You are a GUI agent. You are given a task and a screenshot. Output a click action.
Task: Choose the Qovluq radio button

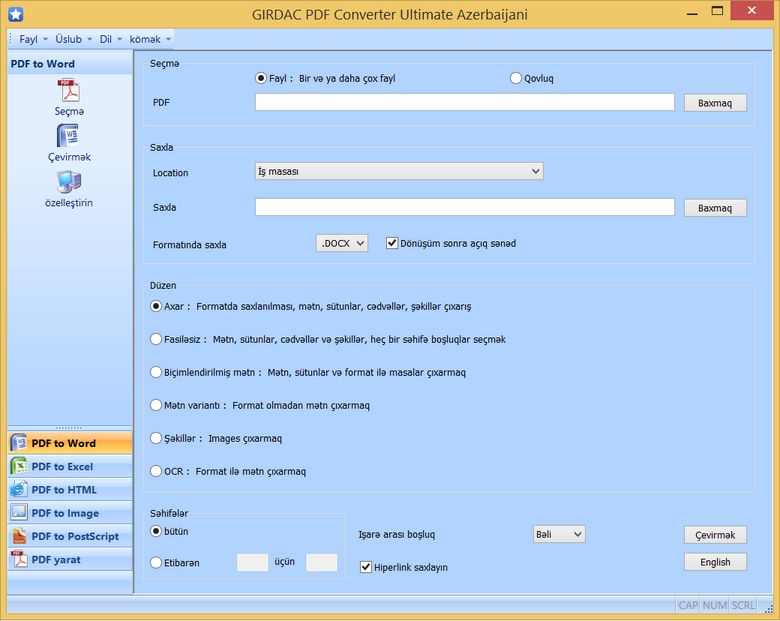click(516, 78)
